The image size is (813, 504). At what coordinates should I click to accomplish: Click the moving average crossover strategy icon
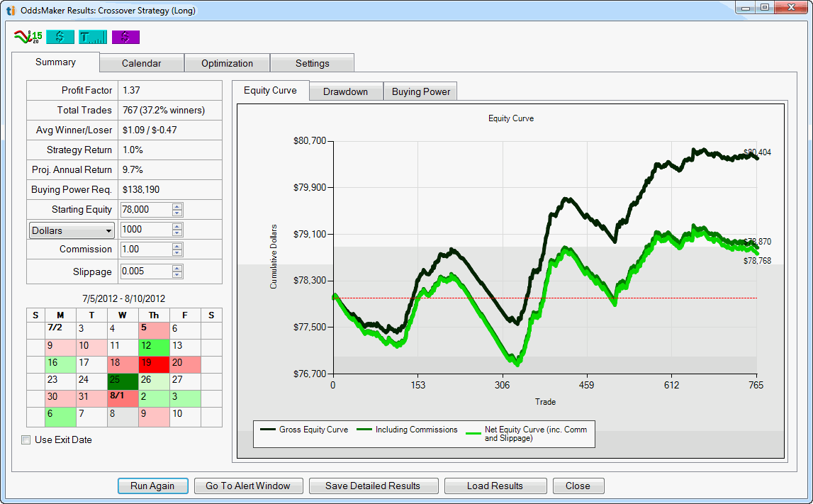tap(28, 37)
